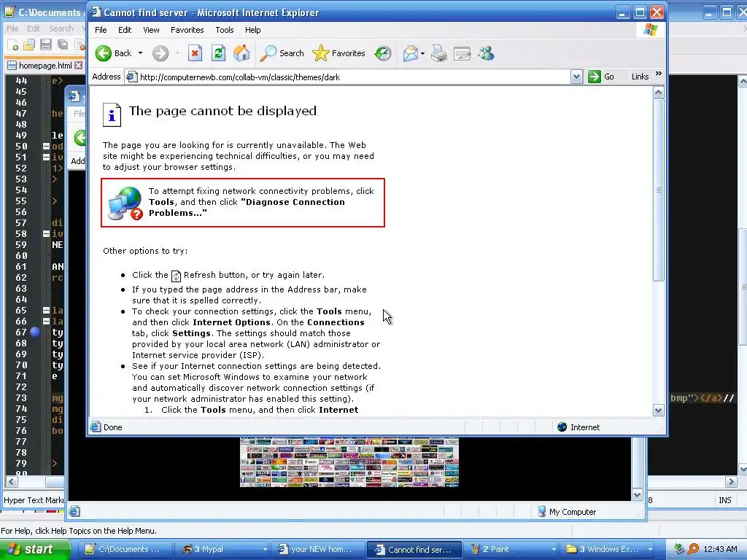Viewport: 747px width, 560px height.
Task: Go to the Home page icon
Action: pyautogui.click(x=241, y=53)
